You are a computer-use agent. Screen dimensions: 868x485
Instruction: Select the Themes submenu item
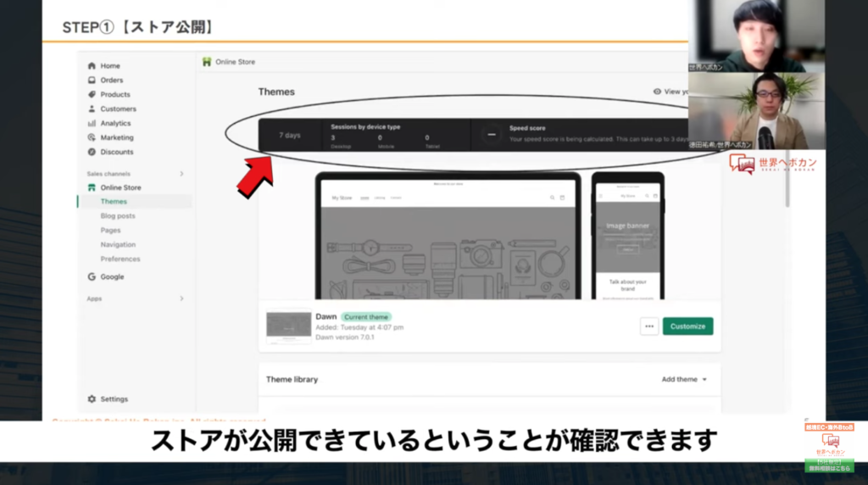coord(114,202)
